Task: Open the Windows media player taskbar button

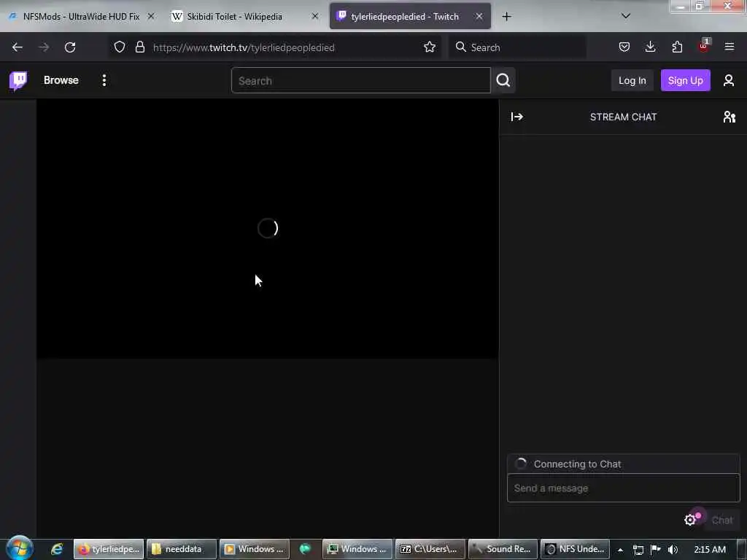Action: (x=255, y=549)
